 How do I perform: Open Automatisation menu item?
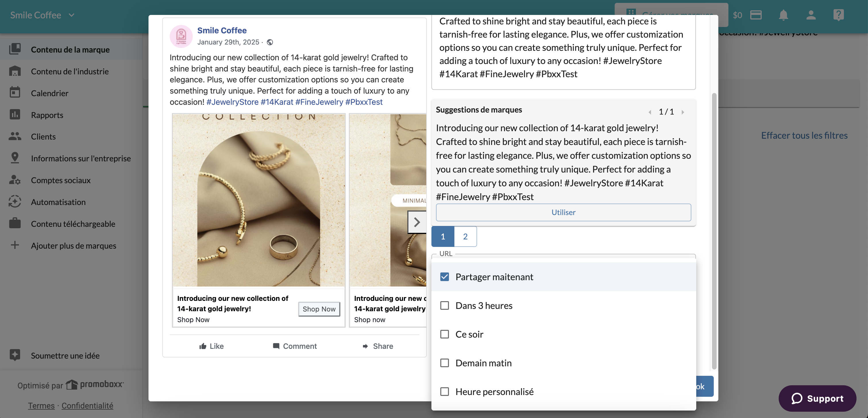[x=72, y=202]
